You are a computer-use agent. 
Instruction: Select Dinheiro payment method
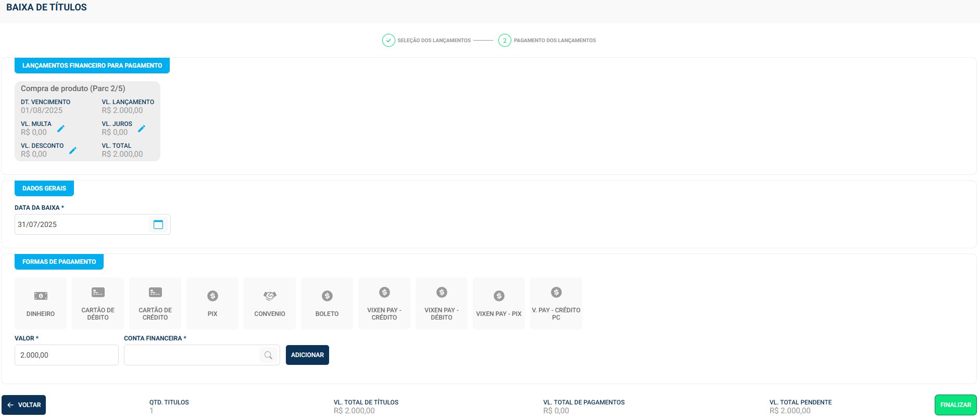point(41,303)
